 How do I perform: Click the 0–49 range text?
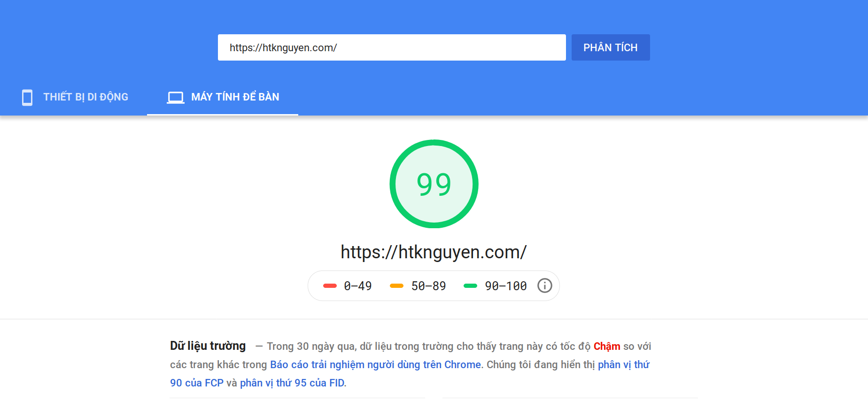coord(358,286)
